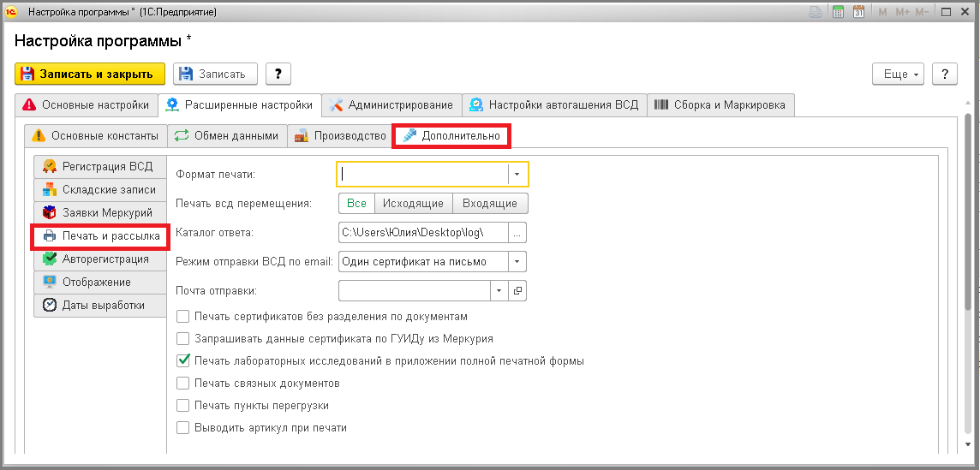Expand the Формат печати dropdown arrow
This screenshot has height=470, width=980.
click(x=517, y=174)
